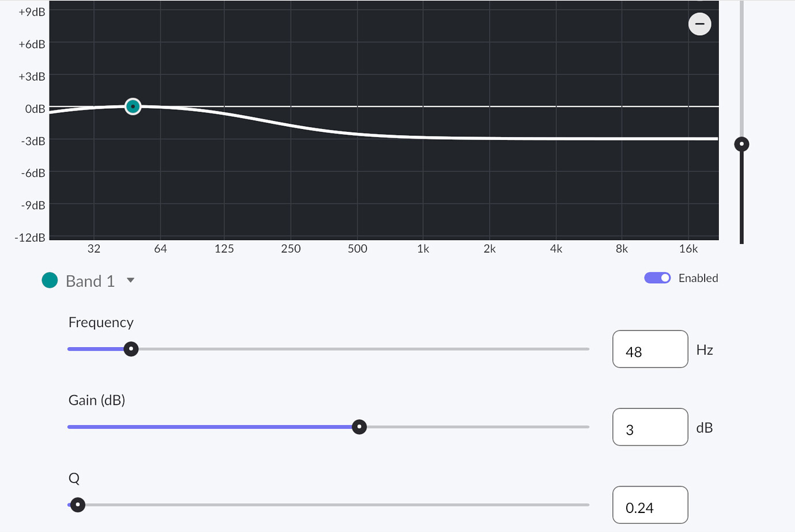Select the teal Band 1 node on the EQ curve
795x532 pixels.
132,107
